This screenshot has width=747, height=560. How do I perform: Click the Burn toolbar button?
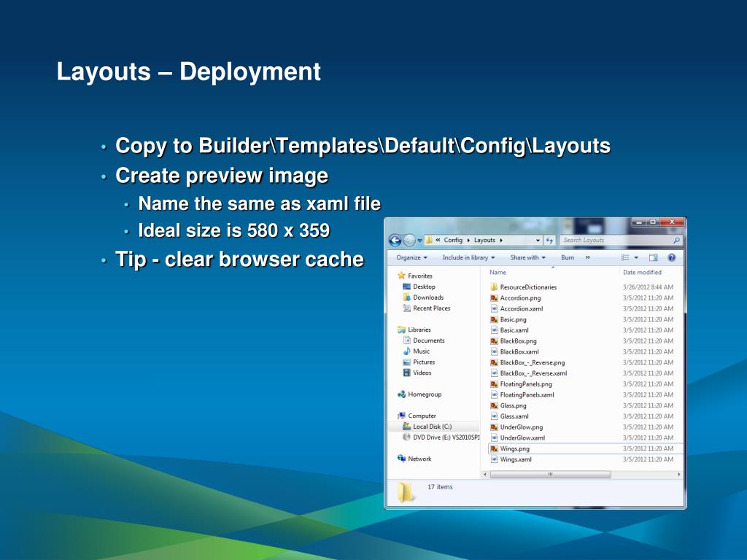[568, 257]
